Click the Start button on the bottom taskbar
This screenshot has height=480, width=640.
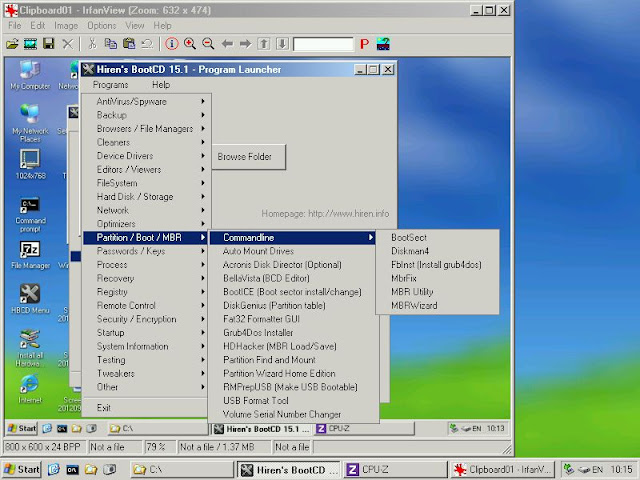[22, 470]
